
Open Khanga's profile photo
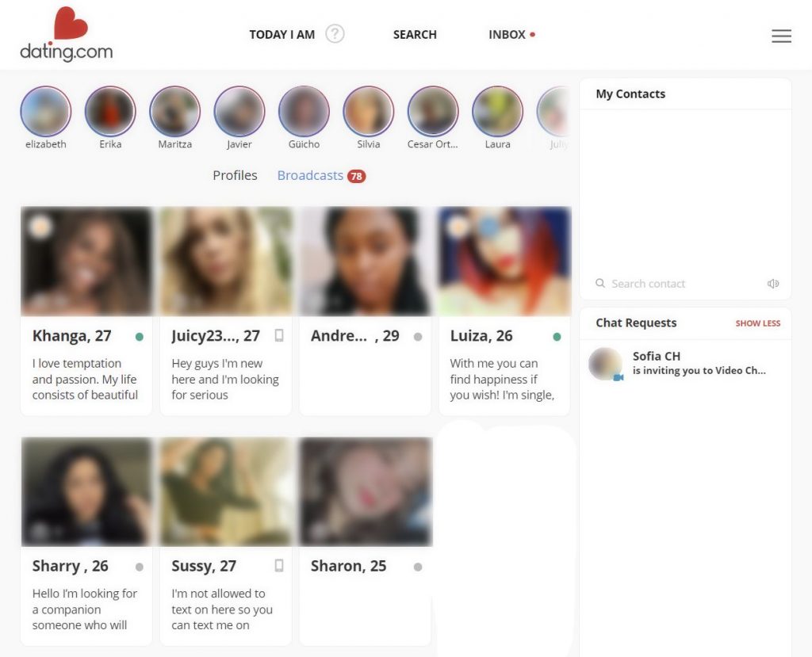click(86, 261)
